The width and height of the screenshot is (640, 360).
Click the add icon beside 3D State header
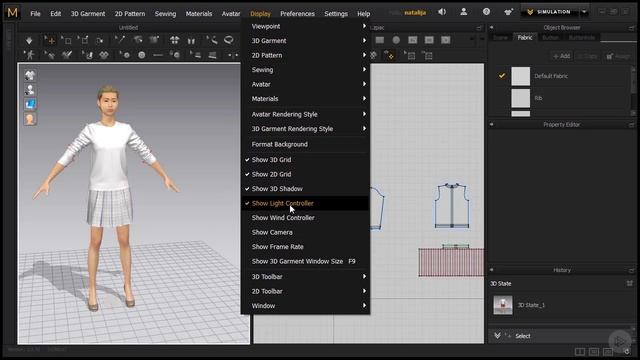click(629, 283)
